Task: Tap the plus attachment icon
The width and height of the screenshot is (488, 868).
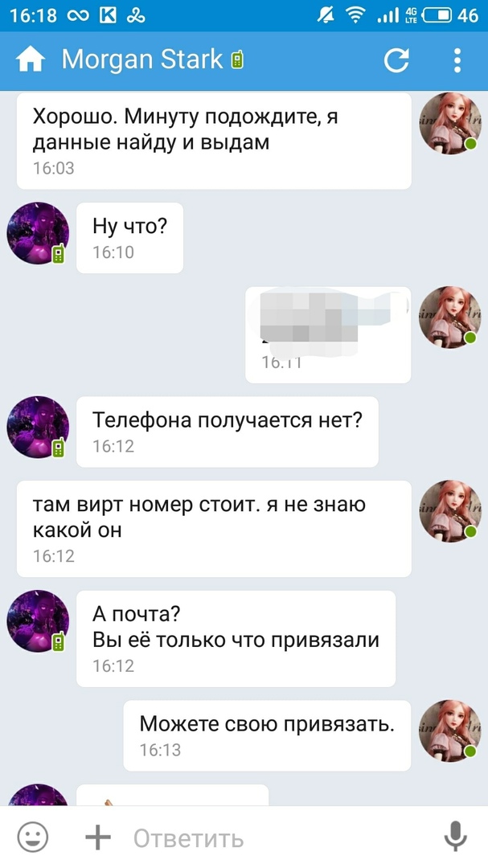Action: (x=98, y=837)
